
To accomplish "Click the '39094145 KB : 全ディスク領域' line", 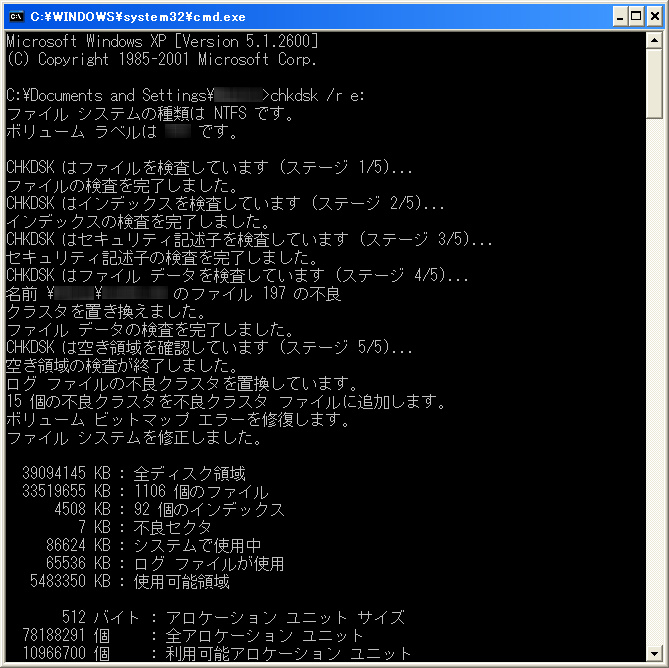I will point(134,473).
